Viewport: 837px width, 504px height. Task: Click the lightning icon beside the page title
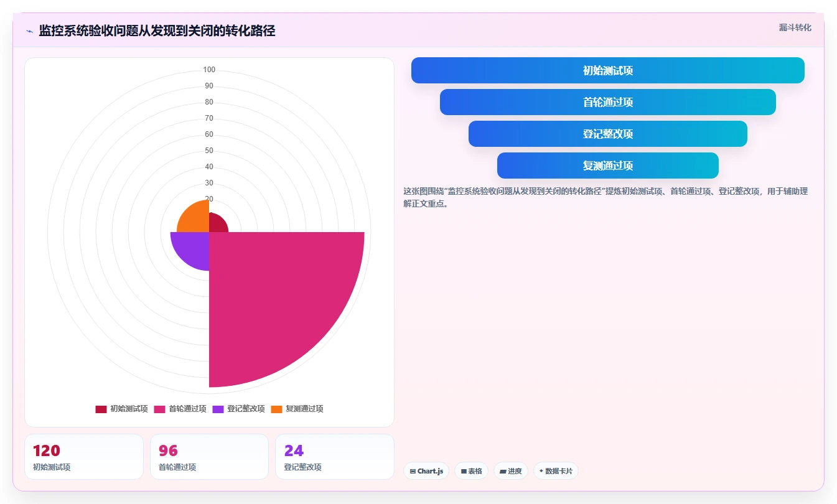tap(29, 31)
